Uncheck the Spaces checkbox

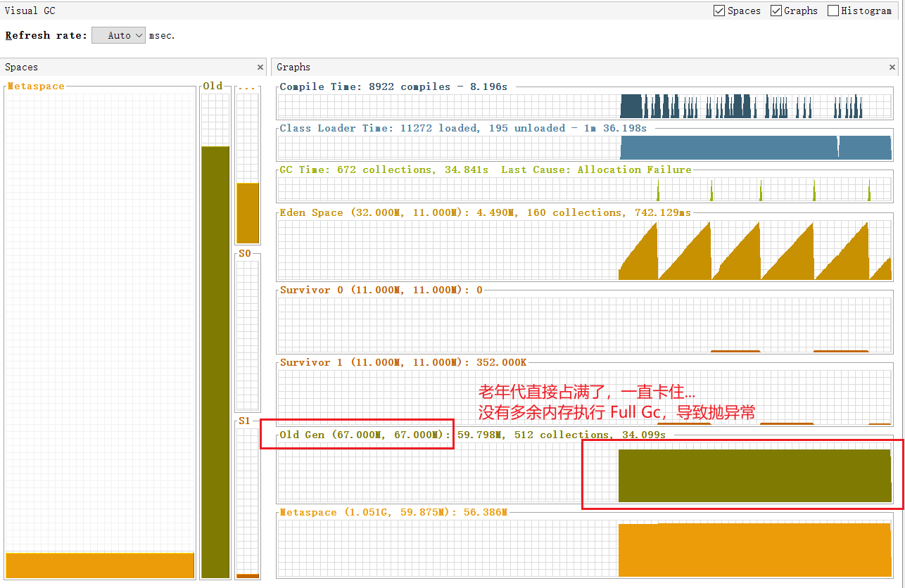tap(719, 11)
